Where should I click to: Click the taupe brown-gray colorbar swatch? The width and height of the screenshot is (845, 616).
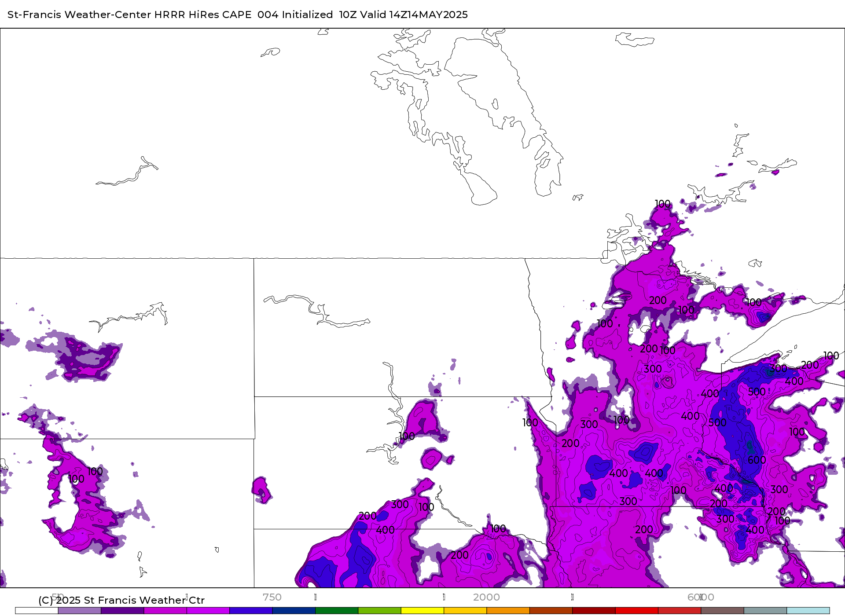723,611
